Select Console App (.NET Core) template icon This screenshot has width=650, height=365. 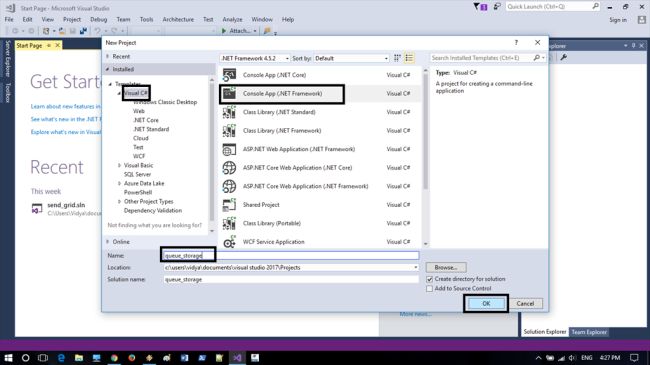pyautogui.click(x=229, y=75)
